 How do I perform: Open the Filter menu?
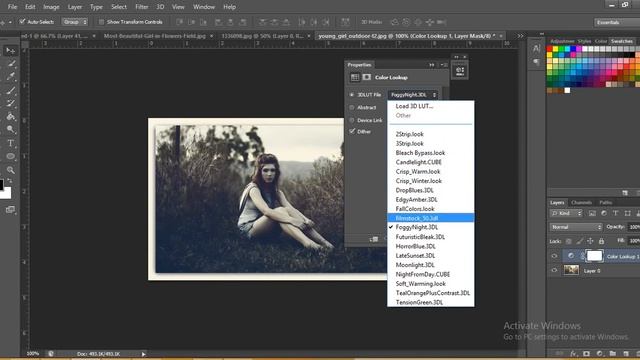tap(142, 7)
